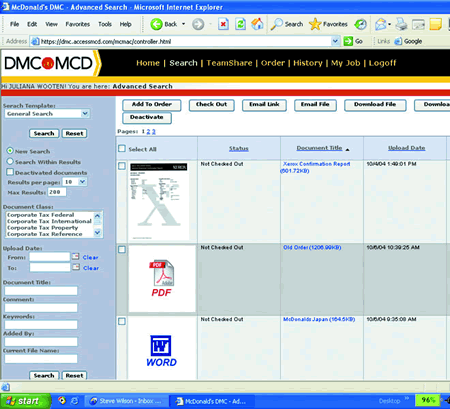Open the Favorites menu
The height and width of the screenshot is (409, 450).
(78, 24)
